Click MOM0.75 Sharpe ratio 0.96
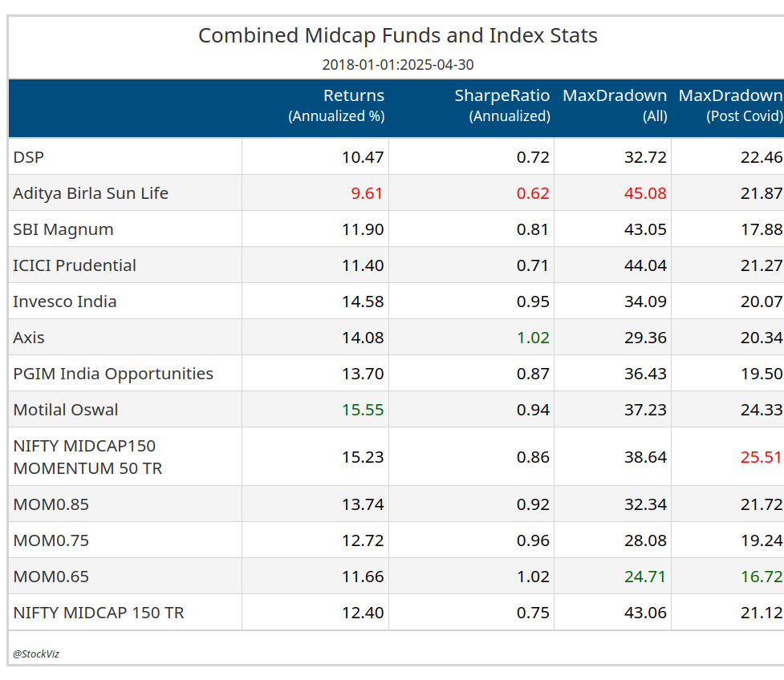This screenshot has width=784, height=680. (x=533, y=540)
